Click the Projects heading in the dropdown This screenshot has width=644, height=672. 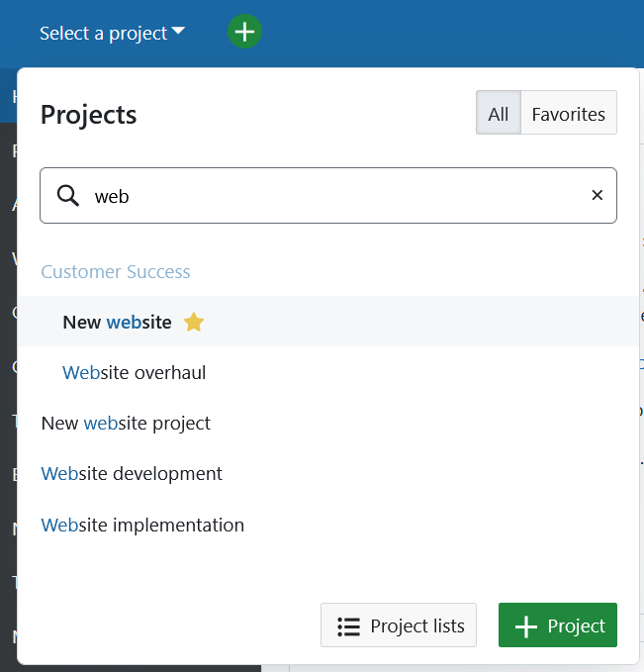pos(88,115)
